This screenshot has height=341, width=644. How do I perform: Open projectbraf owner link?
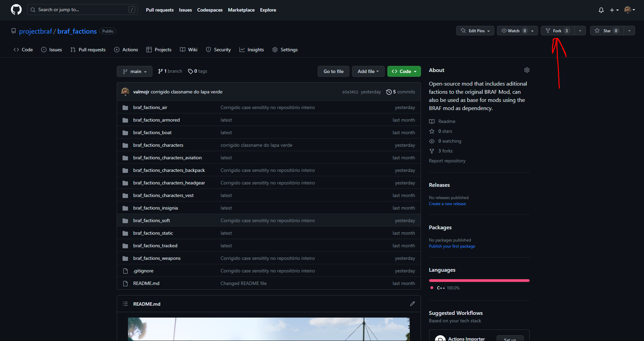pos(35,31)
